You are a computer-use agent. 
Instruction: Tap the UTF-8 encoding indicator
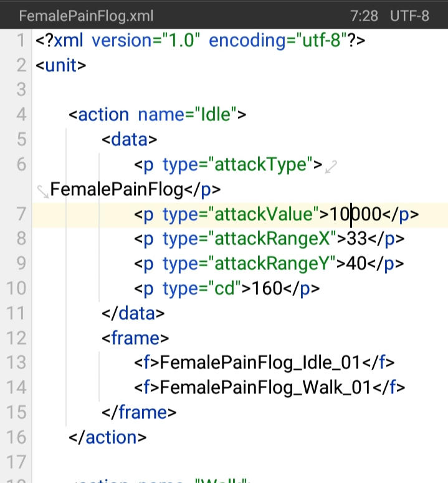(409, 16)
